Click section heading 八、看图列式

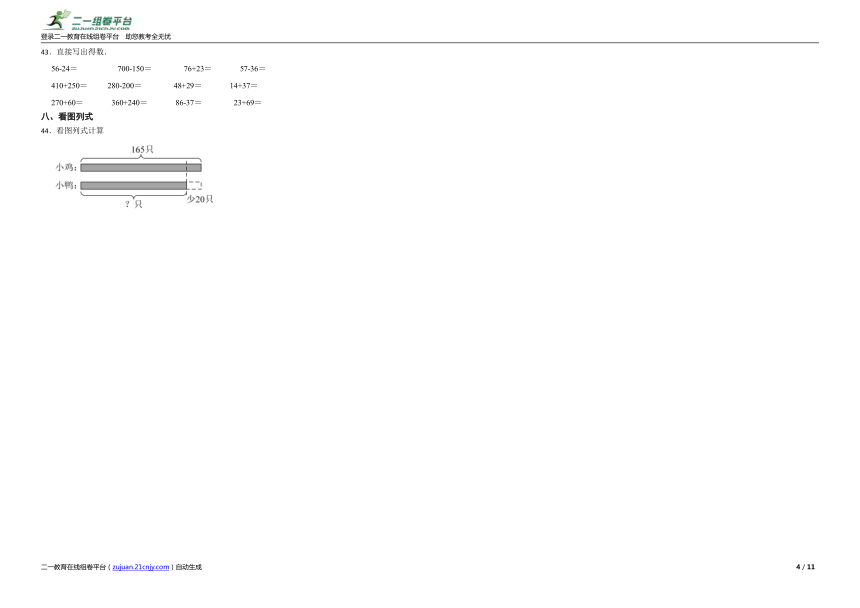click(67, 116)
